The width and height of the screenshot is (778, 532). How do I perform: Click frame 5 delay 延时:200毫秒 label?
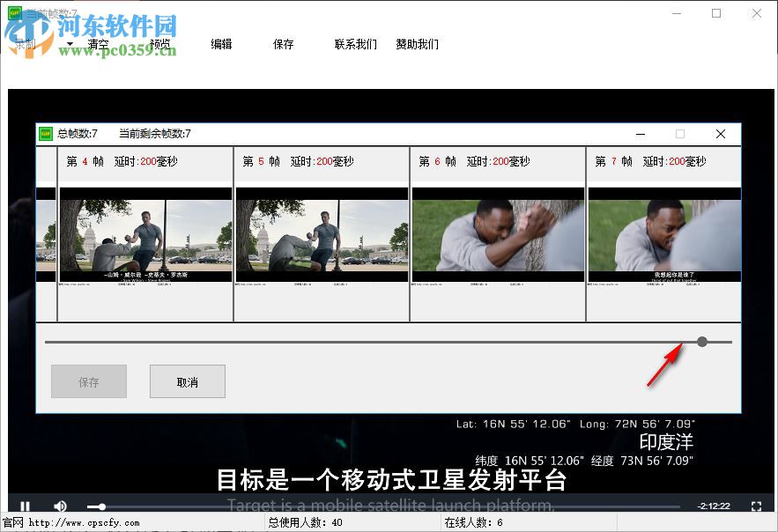tap(322, 161)
